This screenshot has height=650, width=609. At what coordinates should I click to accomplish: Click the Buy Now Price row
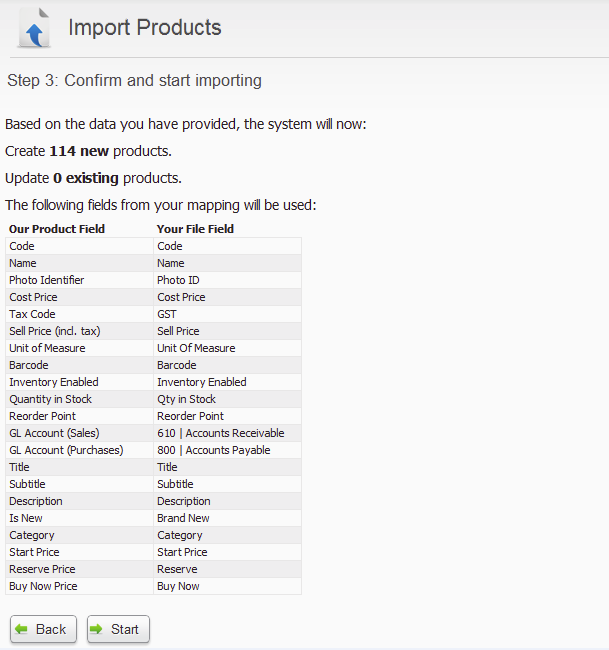click(153, 586)
